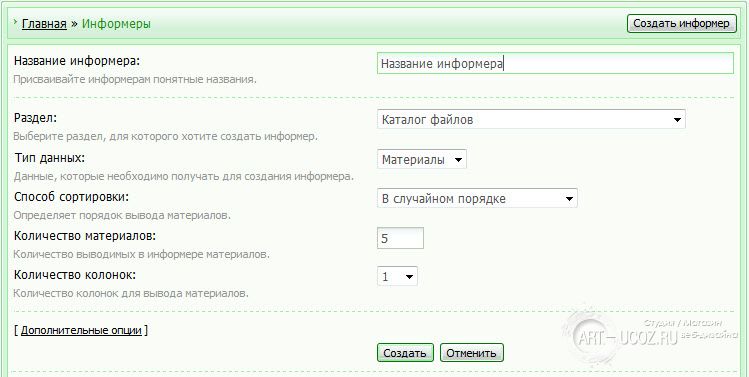
Task: Click the hint Количество выводимых в информере материалов
Action: [141, 254]
